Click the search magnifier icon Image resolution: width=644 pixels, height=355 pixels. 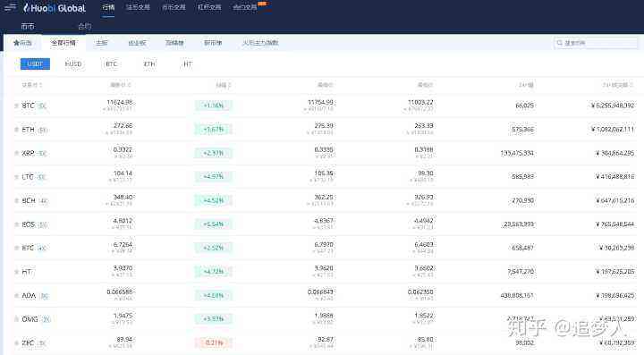pyautogui.click(x=559, y=43)
